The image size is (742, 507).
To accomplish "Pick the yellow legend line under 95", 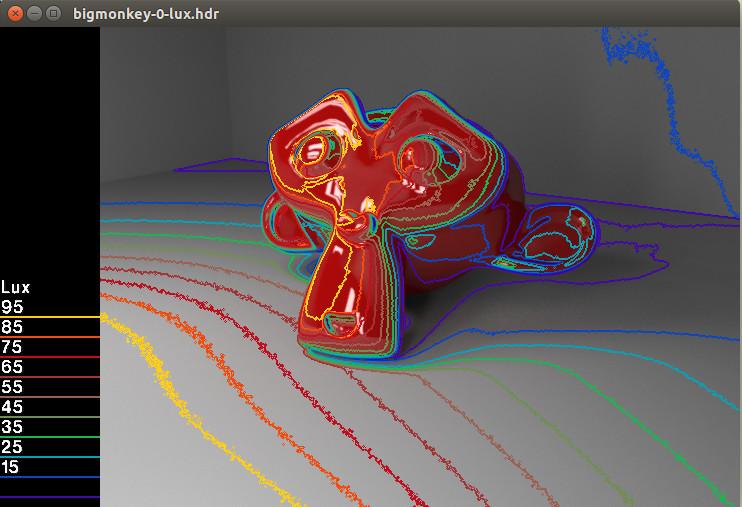I will pos(50,317).
